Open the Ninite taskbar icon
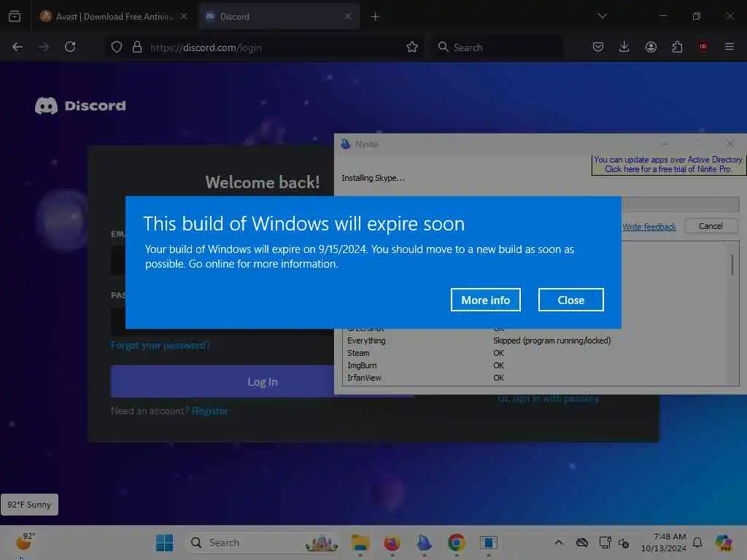The height and width of the screenshot is (560, 747). (424, 542)
